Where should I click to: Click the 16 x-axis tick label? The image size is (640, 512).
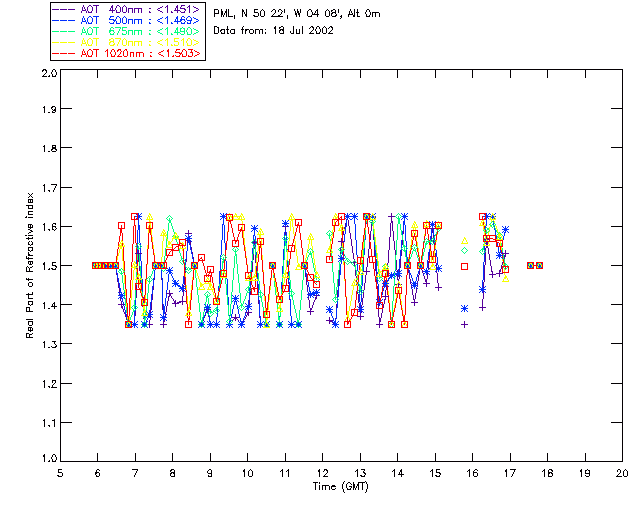[x=473, y=473]
